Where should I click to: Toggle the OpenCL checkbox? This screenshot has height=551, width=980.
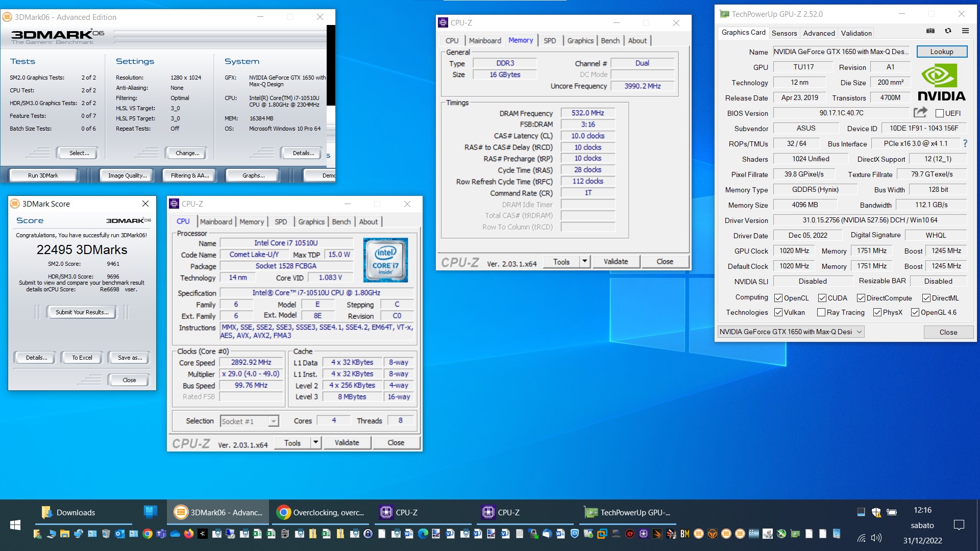(778, 298)
